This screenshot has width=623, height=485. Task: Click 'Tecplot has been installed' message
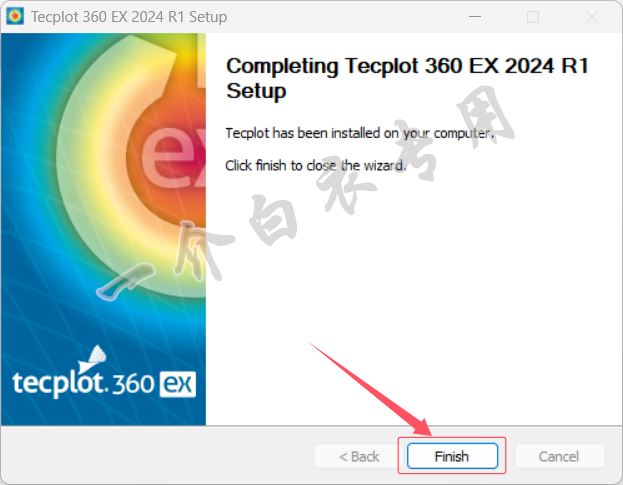point(360,133)
